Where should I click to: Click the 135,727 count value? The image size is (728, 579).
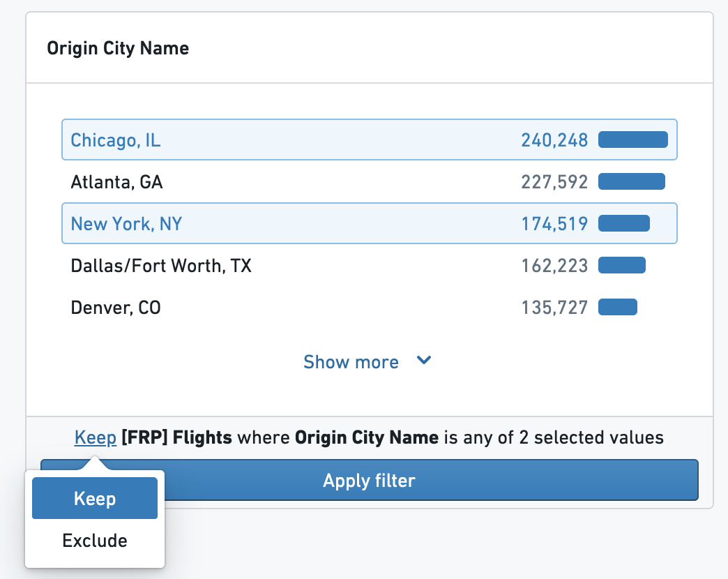pos(554,308)
